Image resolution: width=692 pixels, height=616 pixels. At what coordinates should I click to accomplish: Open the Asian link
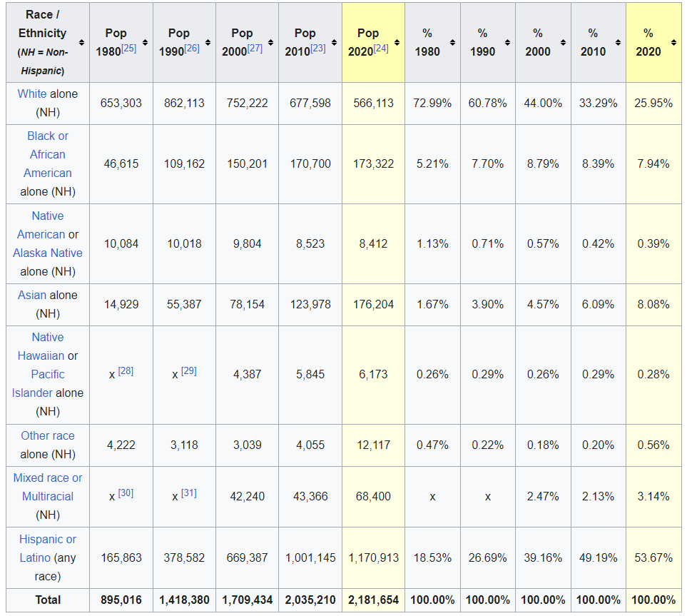click(x=32, y=296)
